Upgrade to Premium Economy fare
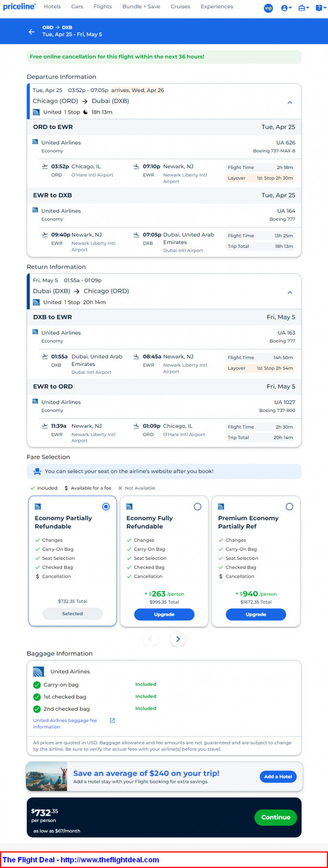The width and height of the screenshot is (328, 868). pyautogui.click(x=256, y=614)
